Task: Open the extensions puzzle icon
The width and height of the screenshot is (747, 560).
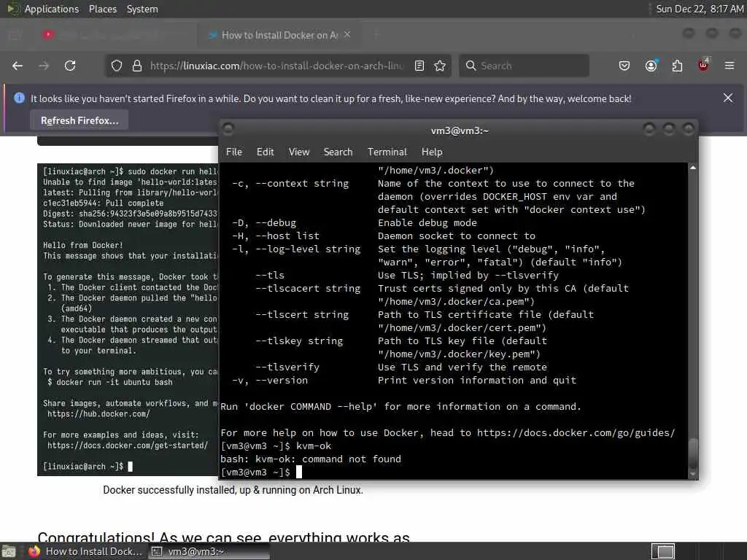Action: coord(677,66)
